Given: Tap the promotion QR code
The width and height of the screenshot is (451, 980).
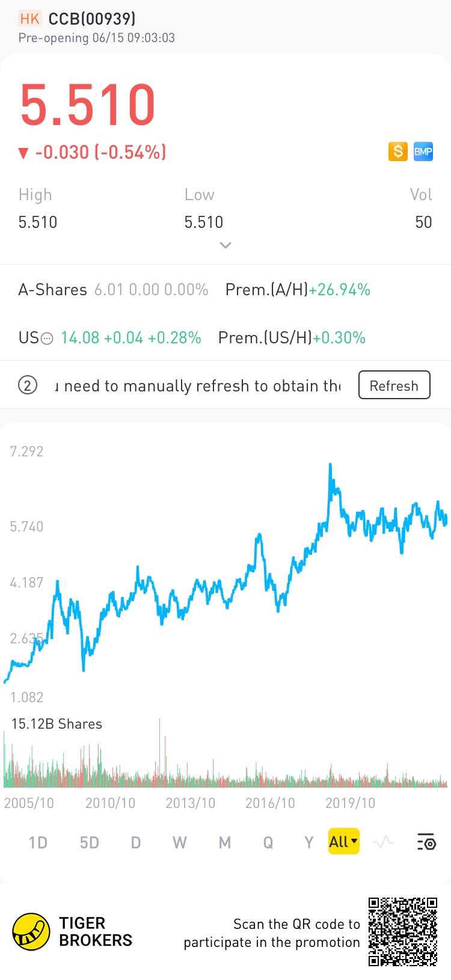Looking at the screenshot, I should coord(403,931).
